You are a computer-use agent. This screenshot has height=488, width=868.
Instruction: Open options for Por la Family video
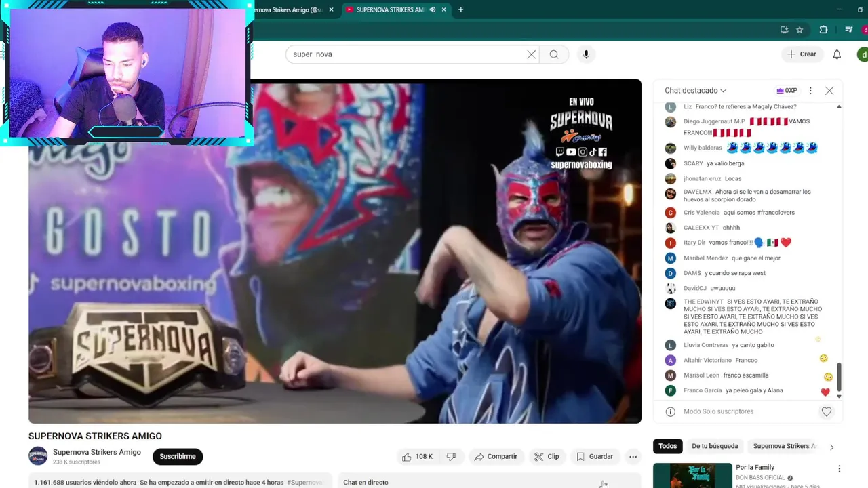point(839,468)
